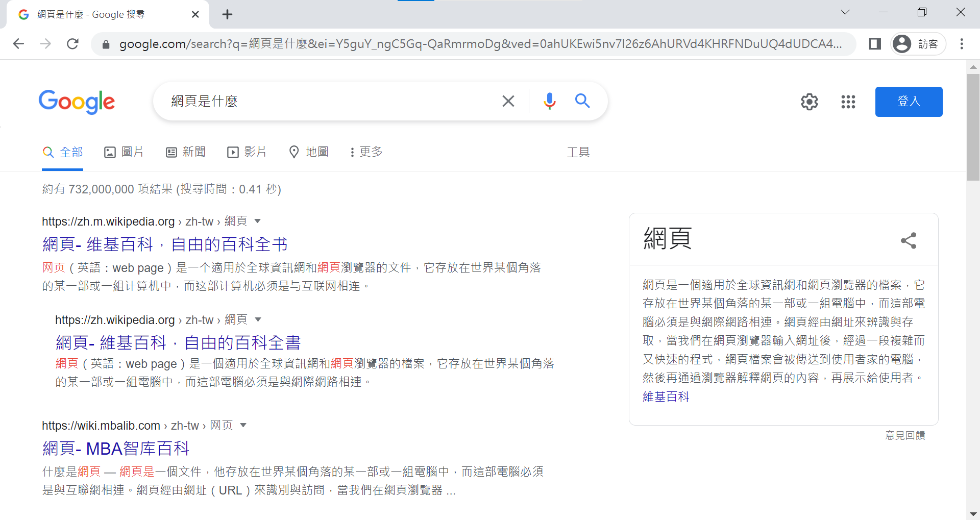Open 網頁- 維基百科，自由的百科全書 result

178,343
